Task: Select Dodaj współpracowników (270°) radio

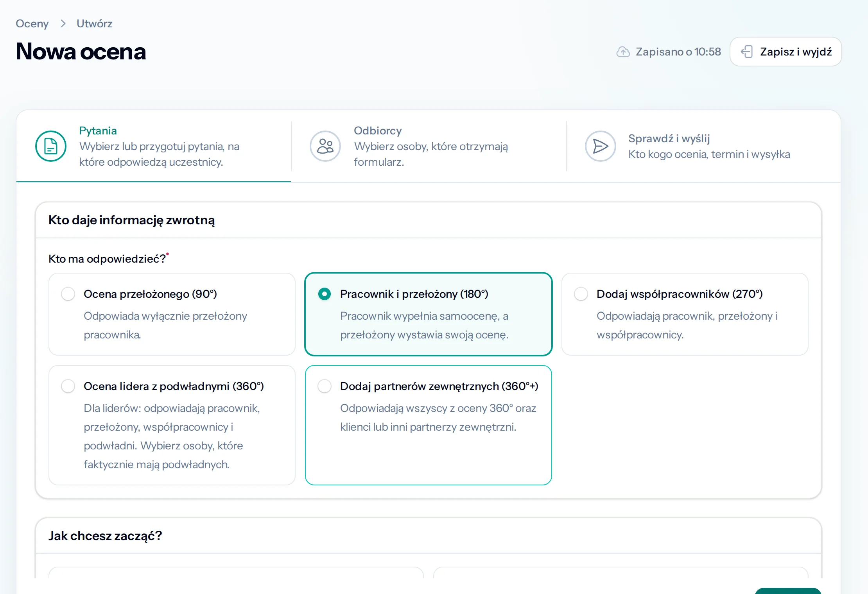Action: [581, 294]
